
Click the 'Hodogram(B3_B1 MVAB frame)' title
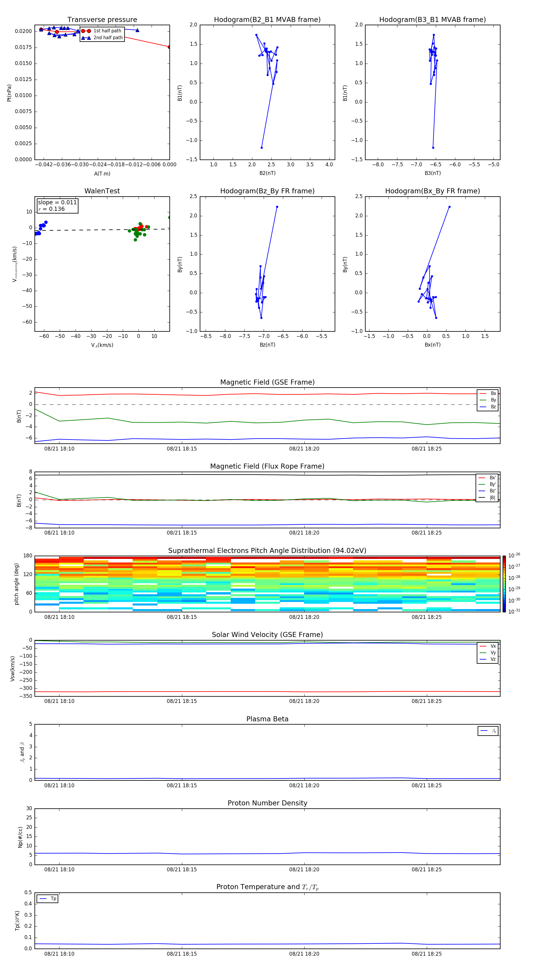[432, 19]
